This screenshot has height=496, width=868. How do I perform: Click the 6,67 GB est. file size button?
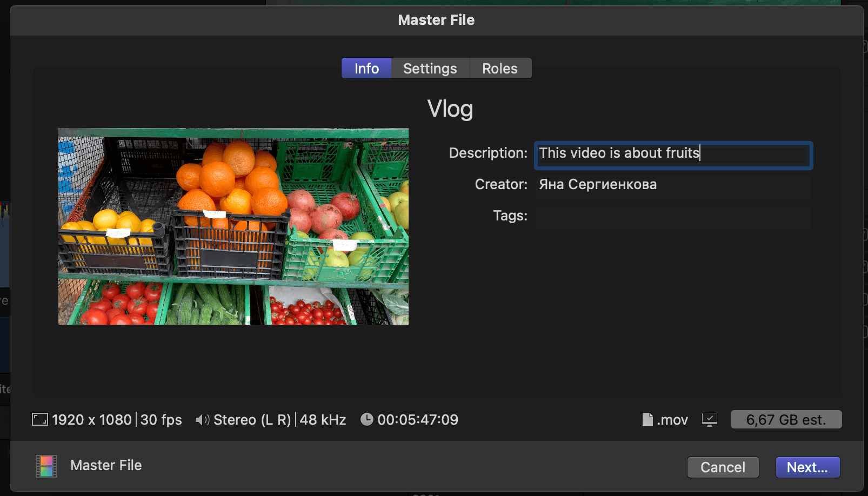[x=786, y=419]
